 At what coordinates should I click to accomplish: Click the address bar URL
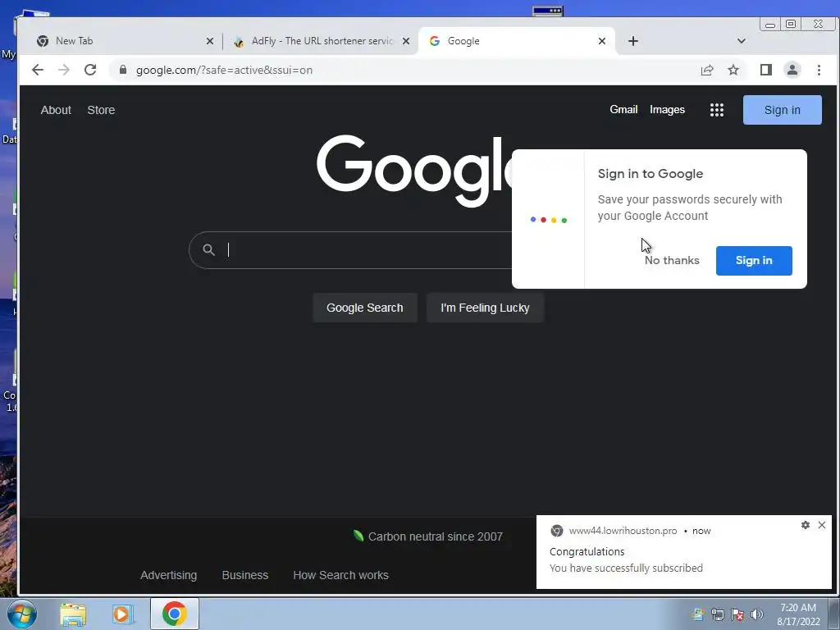click(x=224, y=71)
